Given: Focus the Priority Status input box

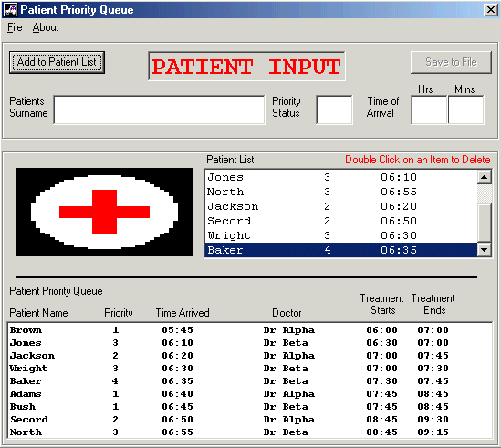Looking at the screenshot, I should [335, 109].
